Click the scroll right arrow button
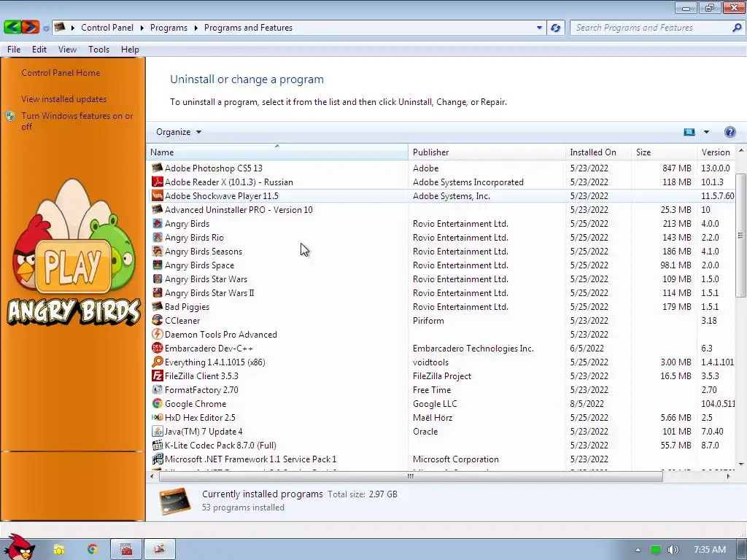Screen dimensions: 747x560 coord(728,476)
